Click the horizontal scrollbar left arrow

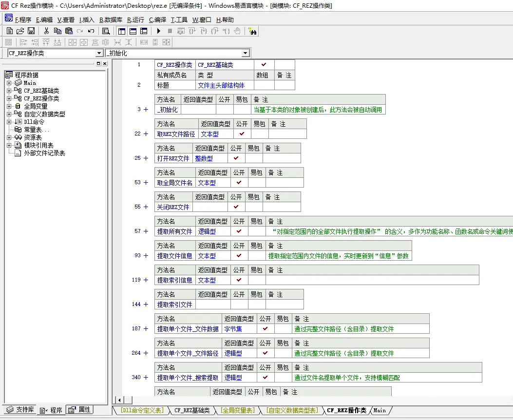(x=118, y=400)
